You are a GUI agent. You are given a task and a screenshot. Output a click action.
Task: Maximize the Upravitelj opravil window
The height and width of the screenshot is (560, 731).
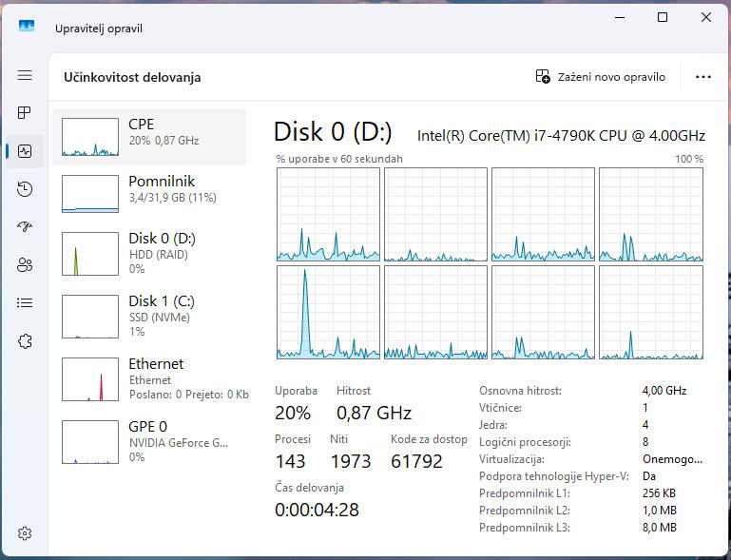point(662,18)
